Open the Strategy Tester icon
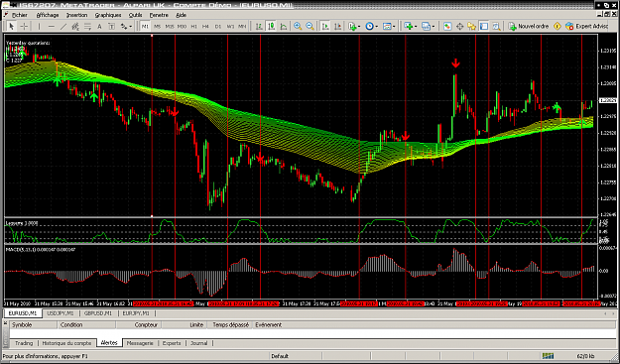Screen dimensions: 620x364 coord(496,27)
